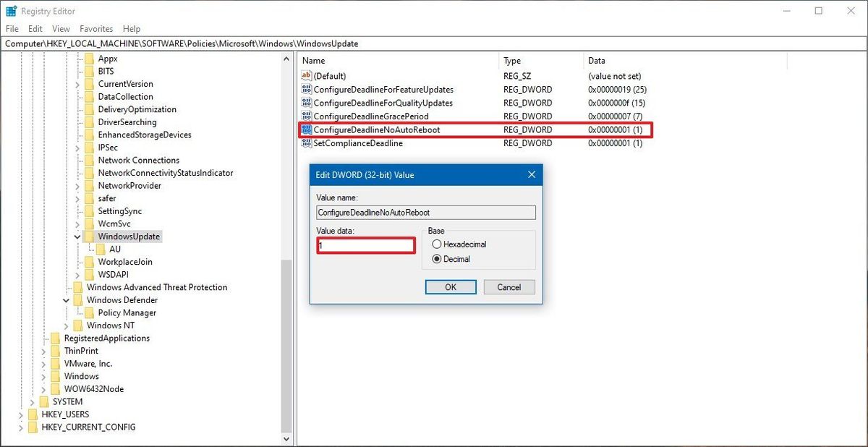Click the DWORD icon beside ConfigureDeadlineForFeatureUpdates
Image resolution: width=868 pixels, height=447 pixels.
(307, 89)
